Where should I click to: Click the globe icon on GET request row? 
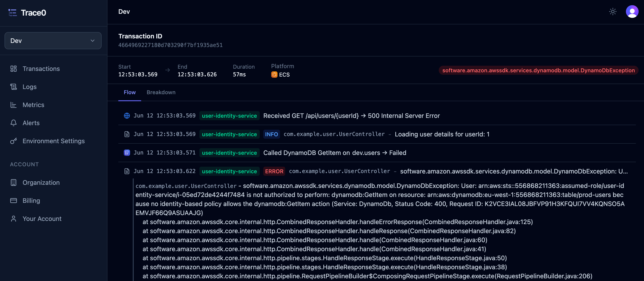tap(127, 116)
